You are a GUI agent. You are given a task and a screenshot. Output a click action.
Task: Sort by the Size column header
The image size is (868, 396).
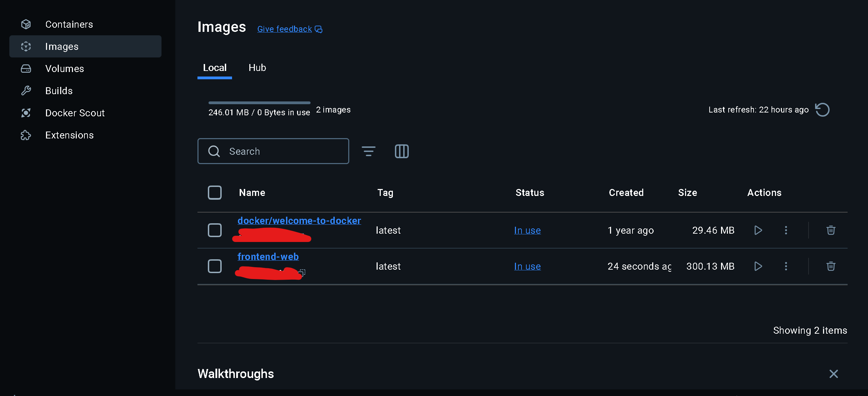(x=687, y=193)
